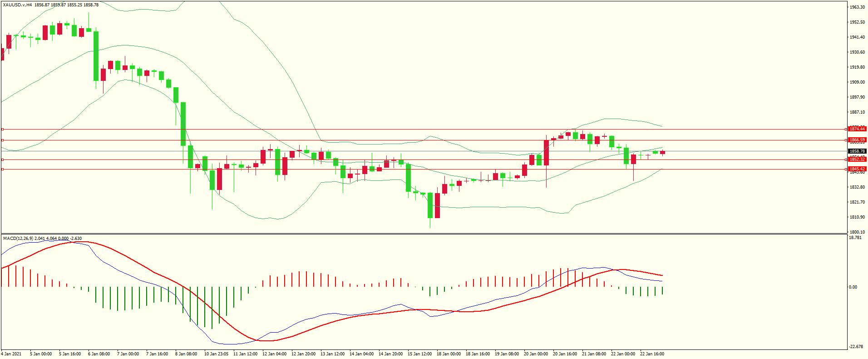The image size is (868, 359).
Task: Click the 7 Jan 00:00 time label
Action: pyautogui.click(x=128, y=354)
